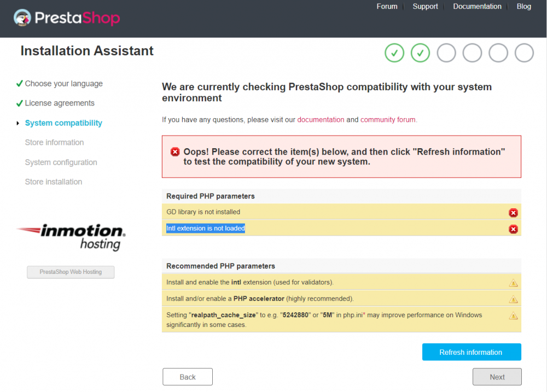The height and width of the screenshot is (392, 547).
Task: Click the warning triangle for intl extension recommendation
Action: [513, 283]
